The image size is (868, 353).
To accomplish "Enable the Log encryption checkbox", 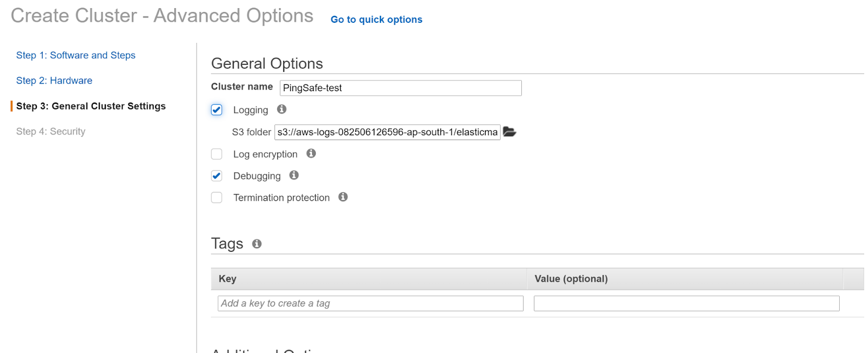I will (x=216, y=154).
